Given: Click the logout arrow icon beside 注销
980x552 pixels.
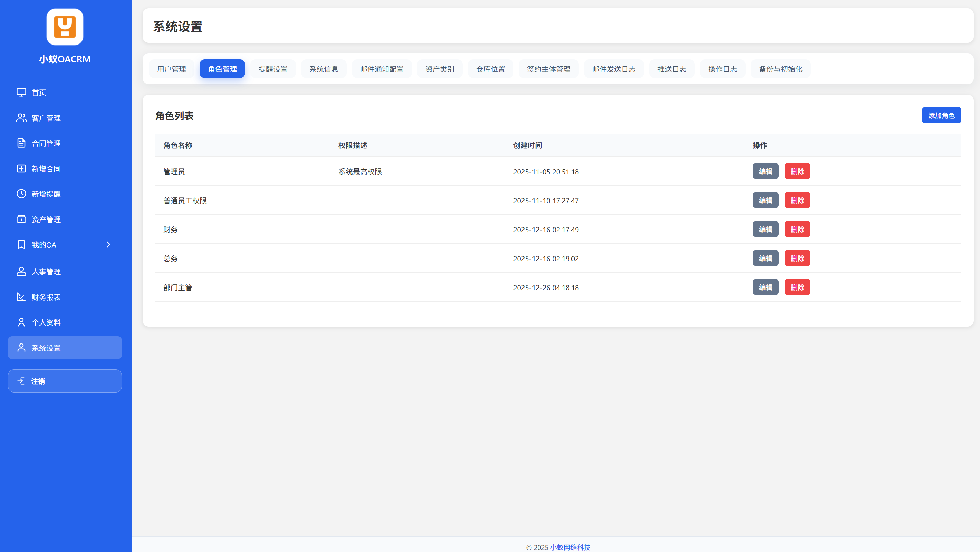Looking at the screenshot, I should click(21, 381).
